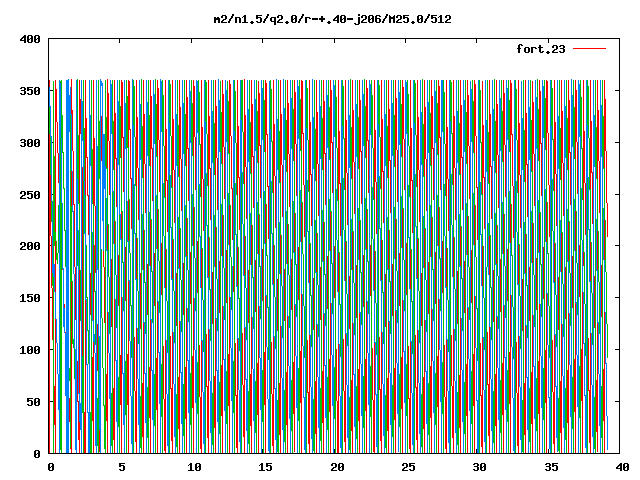Click x-axis label 10

coord(194,467)
